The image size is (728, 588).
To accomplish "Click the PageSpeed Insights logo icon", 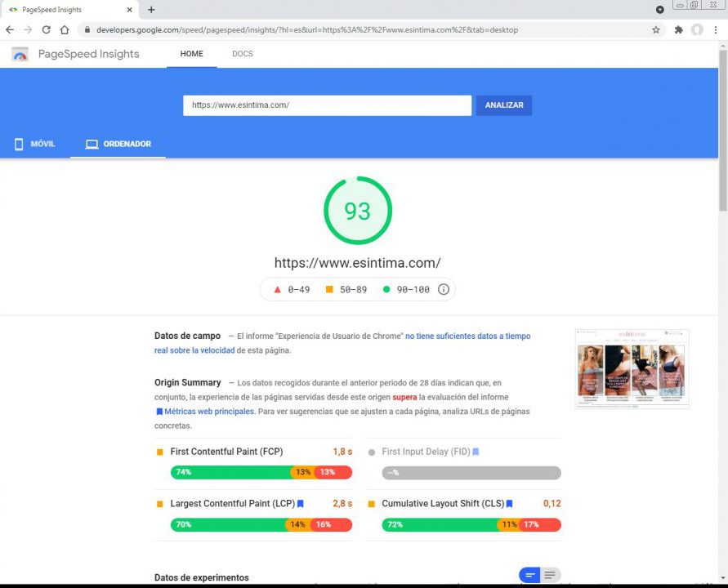I will (20, 54).
